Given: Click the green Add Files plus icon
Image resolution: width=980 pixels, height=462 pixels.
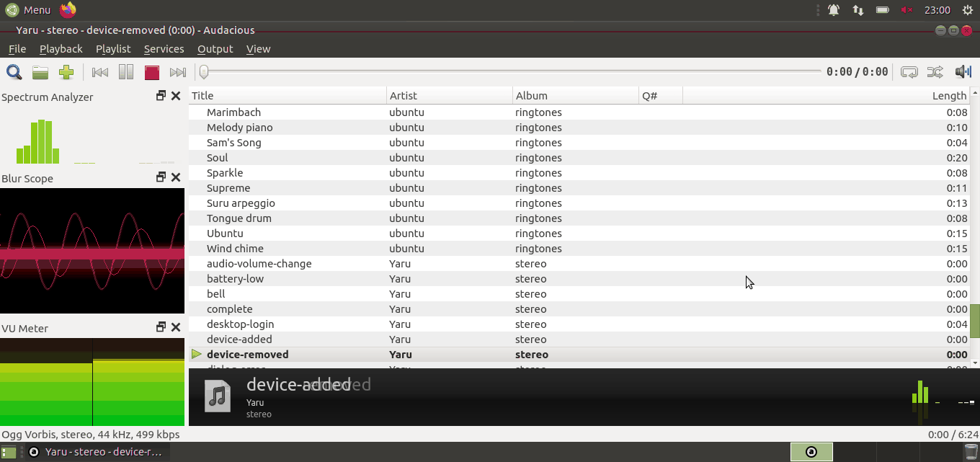Looking at the screenshot, I should pyautogui.click(x=66, y=72).
